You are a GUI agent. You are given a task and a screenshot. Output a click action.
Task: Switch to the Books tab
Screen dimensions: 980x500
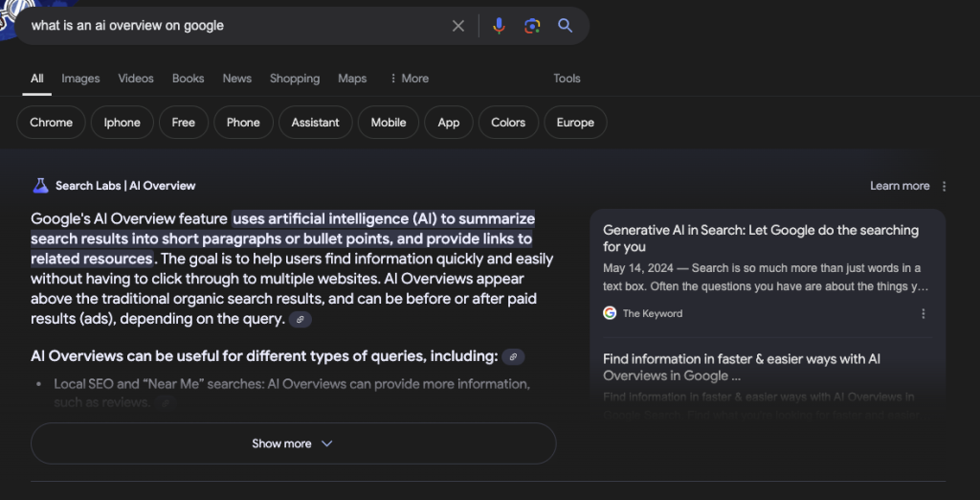[189, 79]
